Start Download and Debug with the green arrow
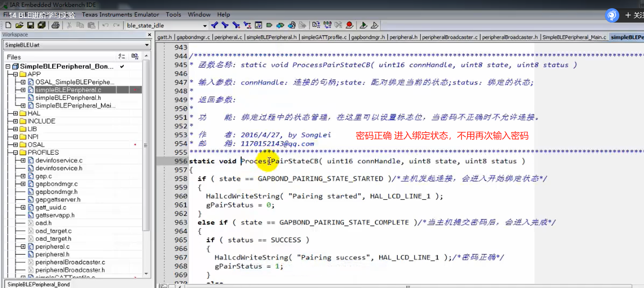This screenshot has width=644, height=288. [363, 25]
